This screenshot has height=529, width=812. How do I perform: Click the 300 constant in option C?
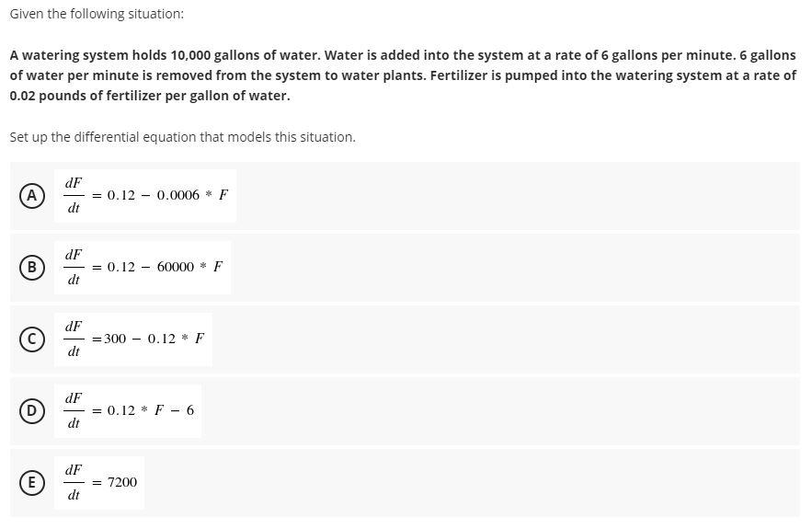click(115, 339)
